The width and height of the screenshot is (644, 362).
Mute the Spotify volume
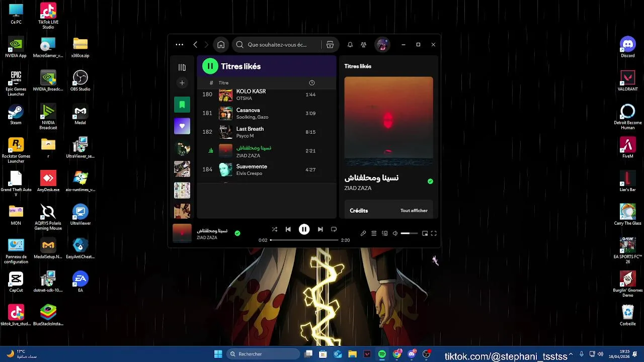(395, 233)
